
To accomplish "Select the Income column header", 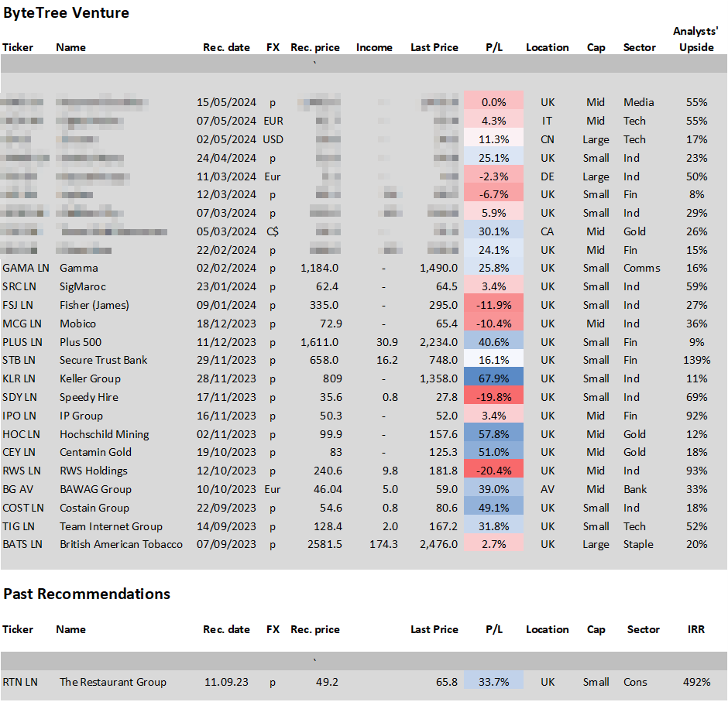I will coord(374,47).
